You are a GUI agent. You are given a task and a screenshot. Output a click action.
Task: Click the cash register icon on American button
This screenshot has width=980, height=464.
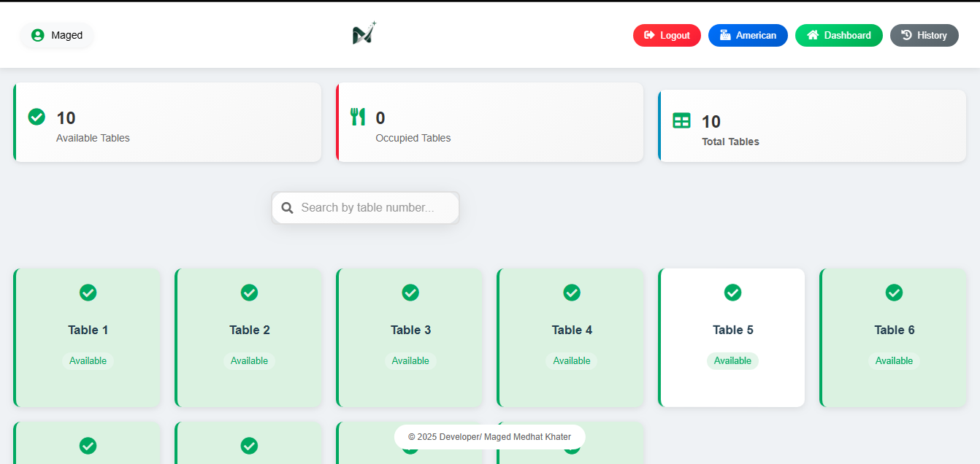[725, 35]
